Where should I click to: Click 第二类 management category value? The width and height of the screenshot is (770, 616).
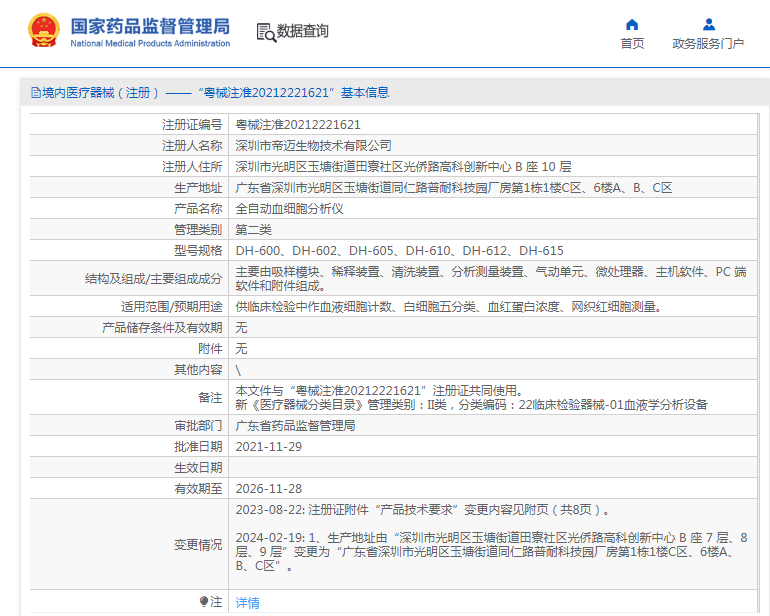(253, 230)
